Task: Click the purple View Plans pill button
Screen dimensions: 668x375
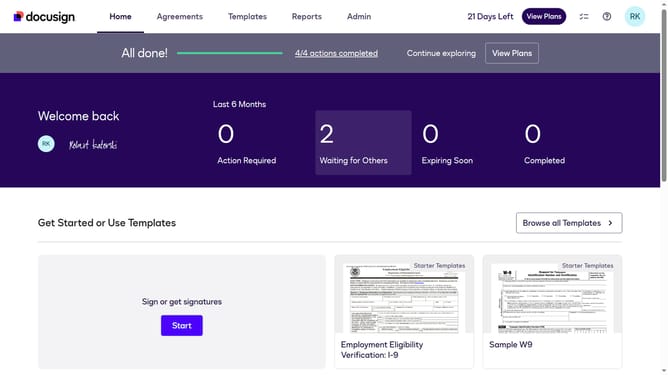Action: [x=544, y=17]
